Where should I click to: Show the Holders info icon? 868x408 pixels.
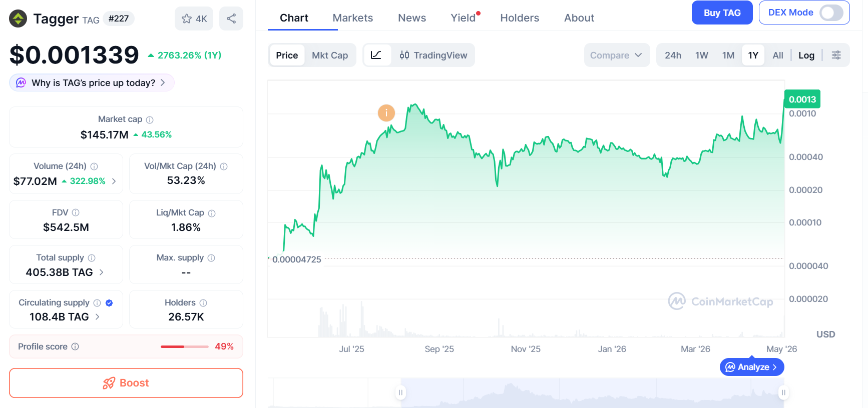click(x=203, y=303)
